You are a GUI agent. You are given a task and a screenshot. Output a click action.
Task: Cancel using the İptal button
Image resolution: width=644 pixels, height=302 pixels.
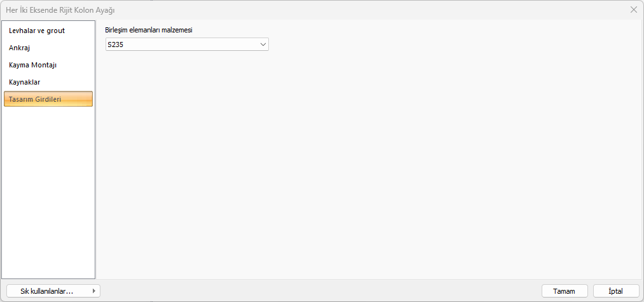point(615,291)
